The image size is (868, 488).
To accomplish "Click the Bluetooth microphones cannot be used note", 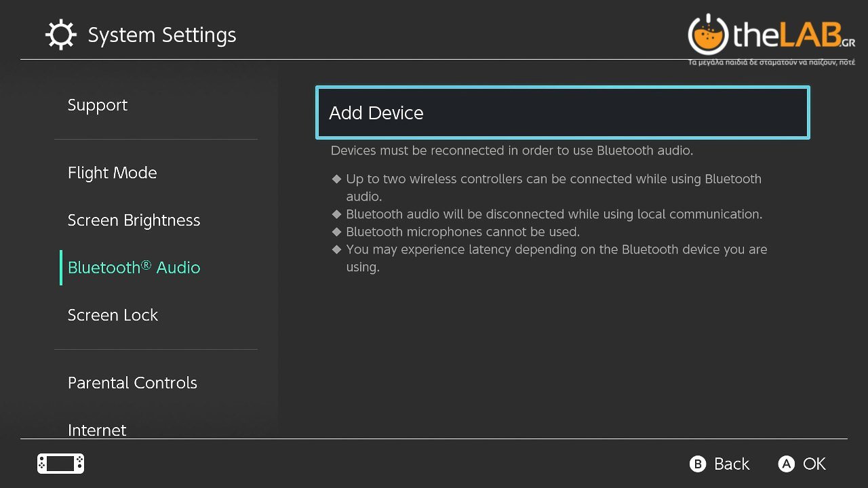I will (x=462, y=232).
